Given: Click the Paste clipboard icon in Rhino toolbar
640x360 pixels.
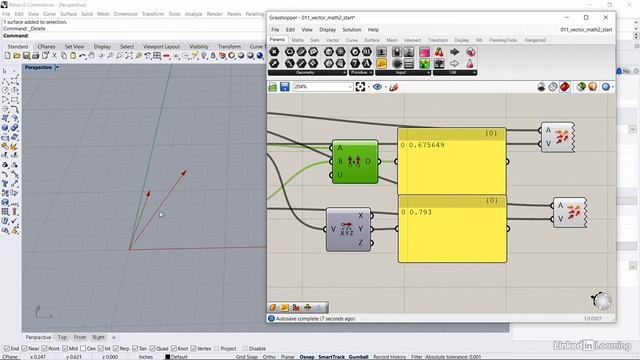Looking at the screenshot, I should click(73, 56).
